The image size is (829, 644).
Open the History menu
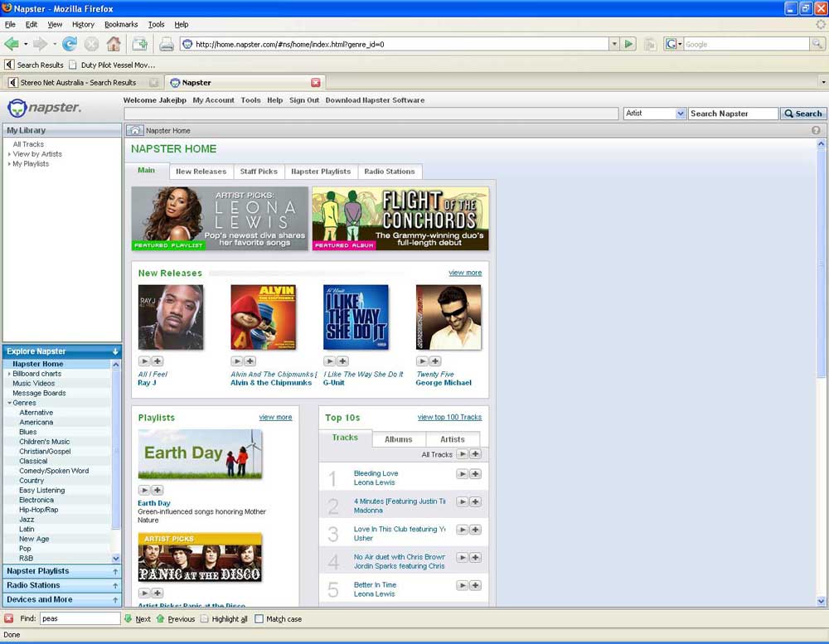[x=83, y=24]
